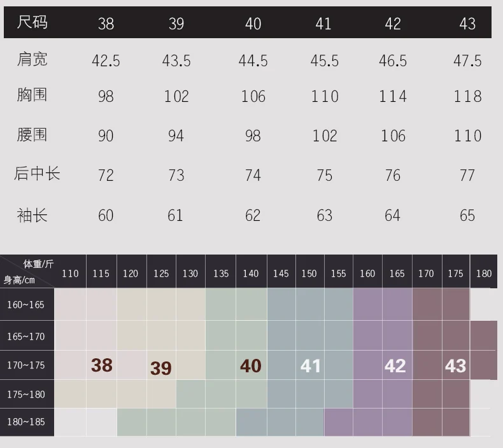Select the 袖长 row label
This screenshot has width=503, height=448.
tap(32, 215)
